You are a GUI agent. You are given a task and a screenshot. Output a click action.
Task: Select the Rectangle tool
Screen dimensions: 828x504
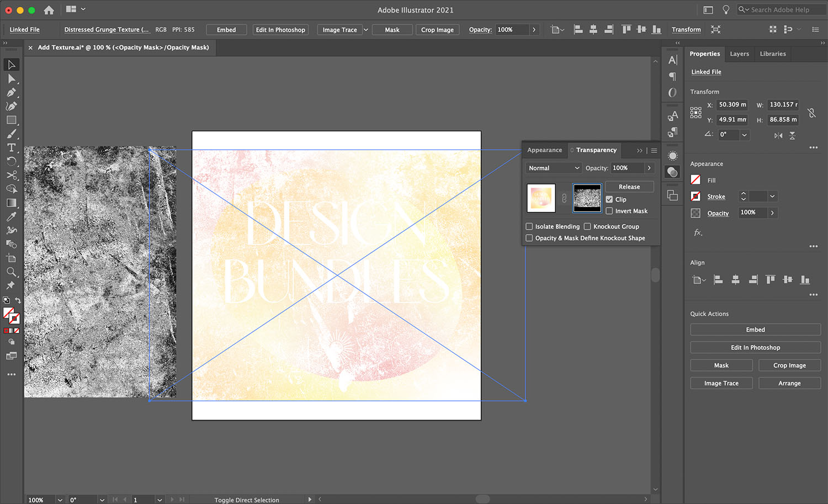pyautogui.click(x=11, y=120)
